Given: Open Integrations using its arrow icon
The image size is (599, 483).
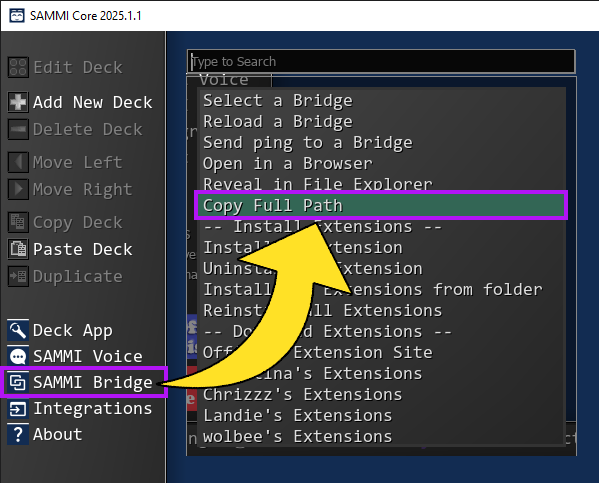Looking at the screenshot, I should [x=18, y=408].
